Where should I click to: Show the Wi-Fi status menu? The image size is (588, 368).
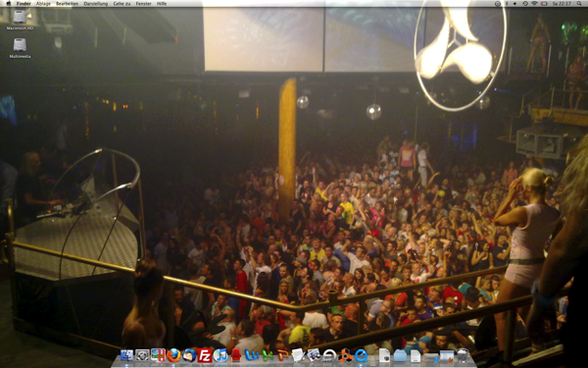[x=534, y=3]
